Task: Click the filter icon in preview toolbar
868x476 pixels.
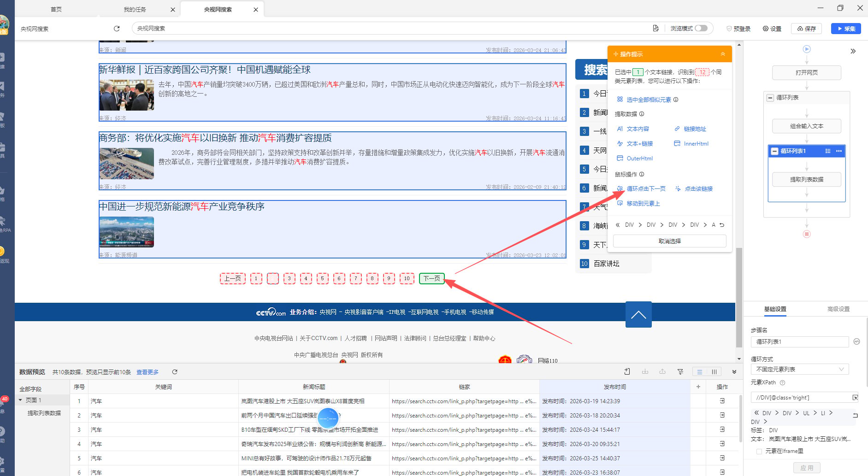Action: (680, 371)
